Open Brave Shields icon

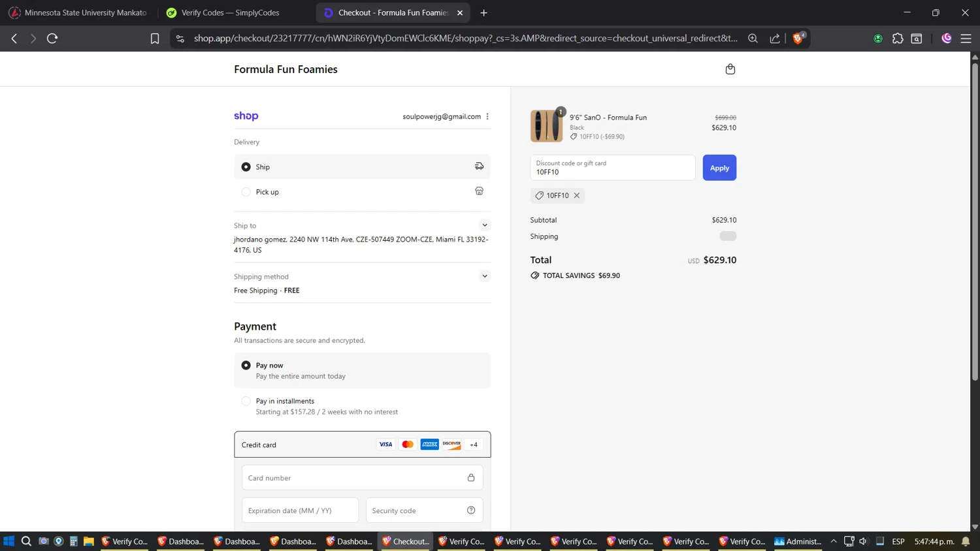tap(798, 39)
